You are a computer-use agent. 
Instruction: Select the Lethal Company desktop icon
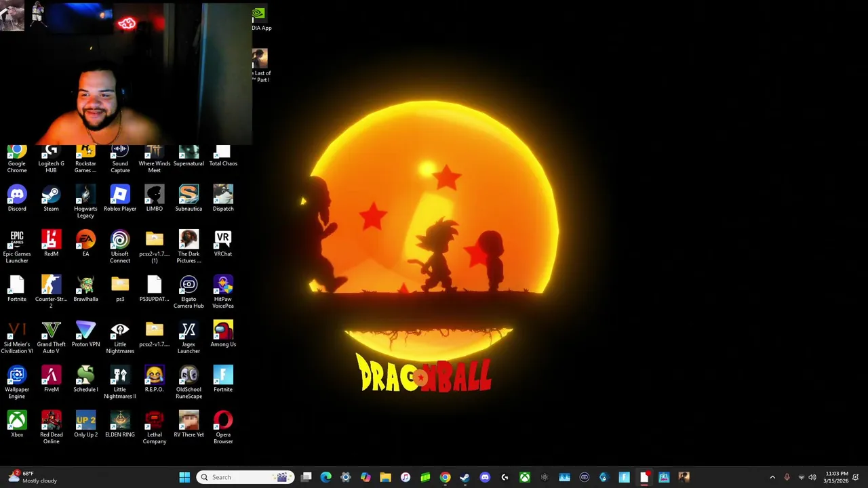tap(154, 428)
